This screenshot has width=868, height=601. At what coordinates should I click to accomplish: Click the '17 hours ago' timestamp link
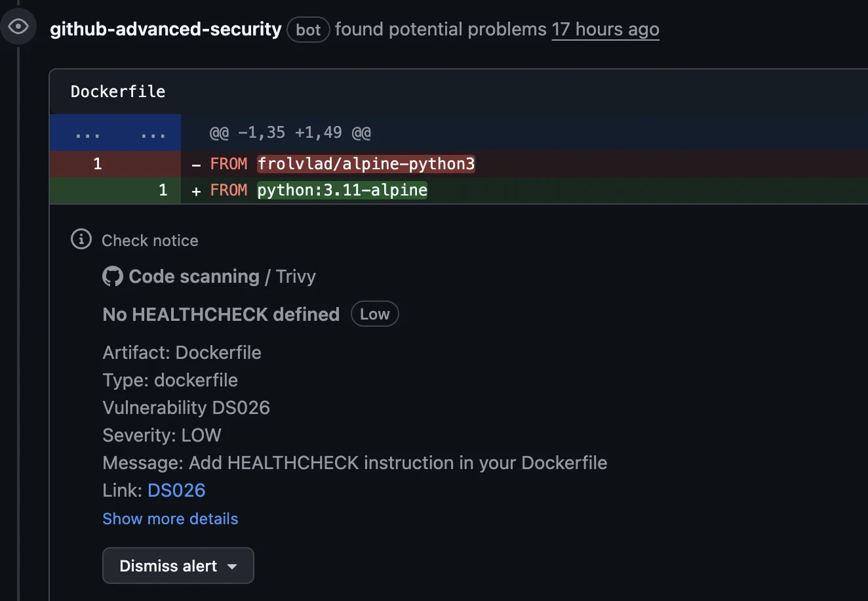[605, 30]
